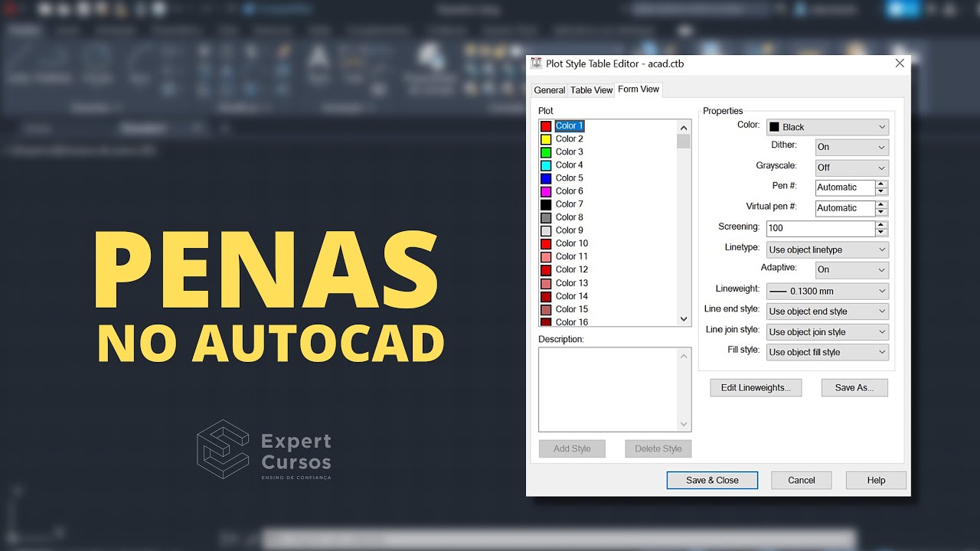Select Color 11 plot style
This screenshot has height=551, width=980.
click(x=572, y=256)
